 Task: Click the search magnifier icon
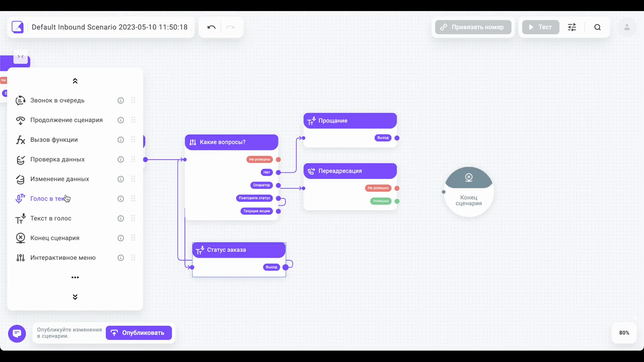tap(597, 27)
